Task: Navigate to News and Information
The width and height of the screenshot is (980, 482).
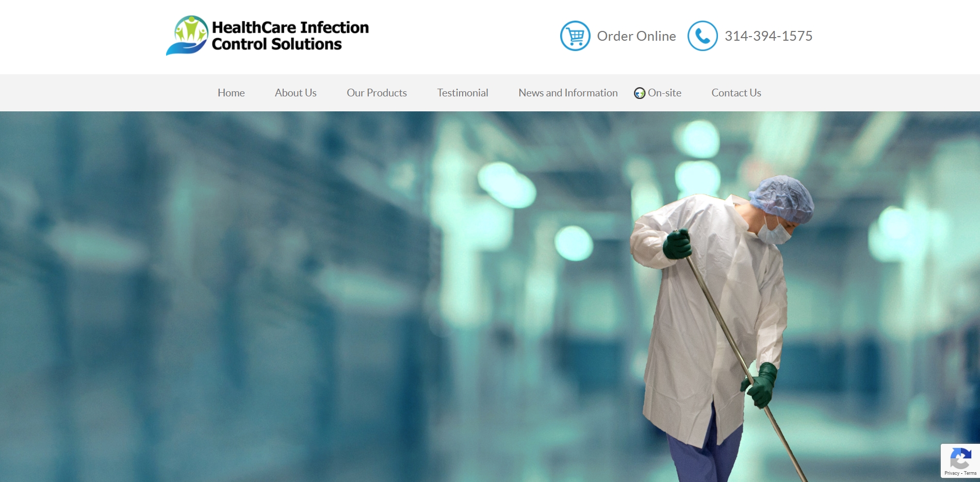Action: (568, 93)
